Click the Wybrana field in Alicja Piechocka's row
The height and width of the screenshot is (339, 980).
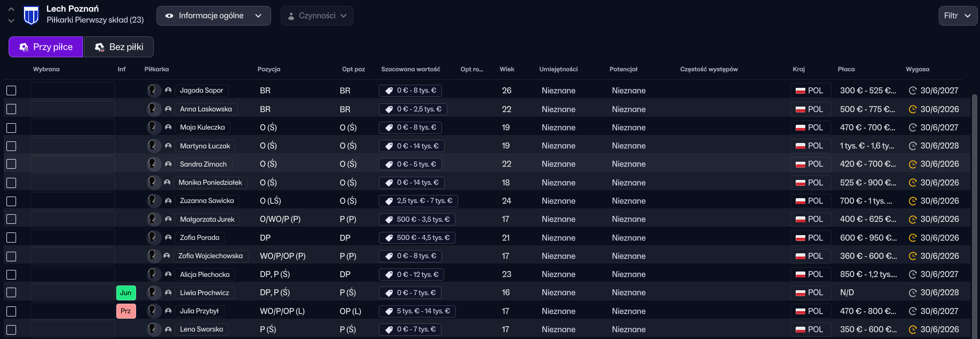pyautogui.click(x=73, y=274)
